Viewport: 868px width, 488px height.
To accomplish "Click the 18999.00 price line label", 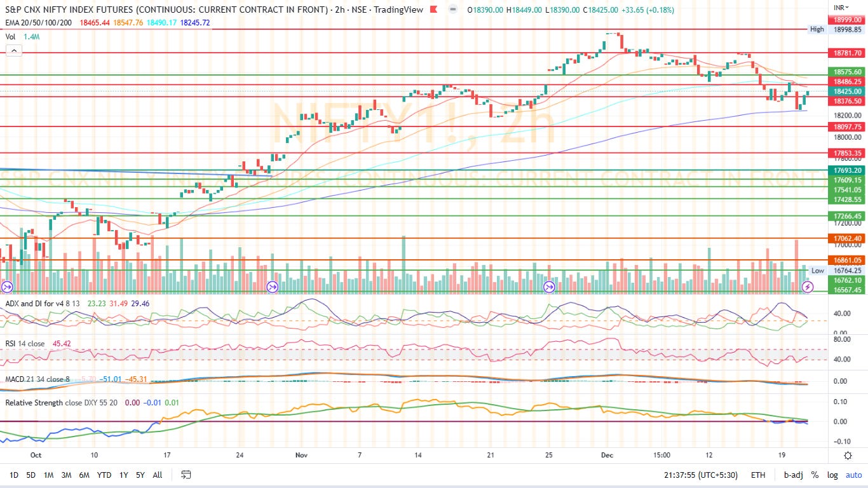I will 848,20.
